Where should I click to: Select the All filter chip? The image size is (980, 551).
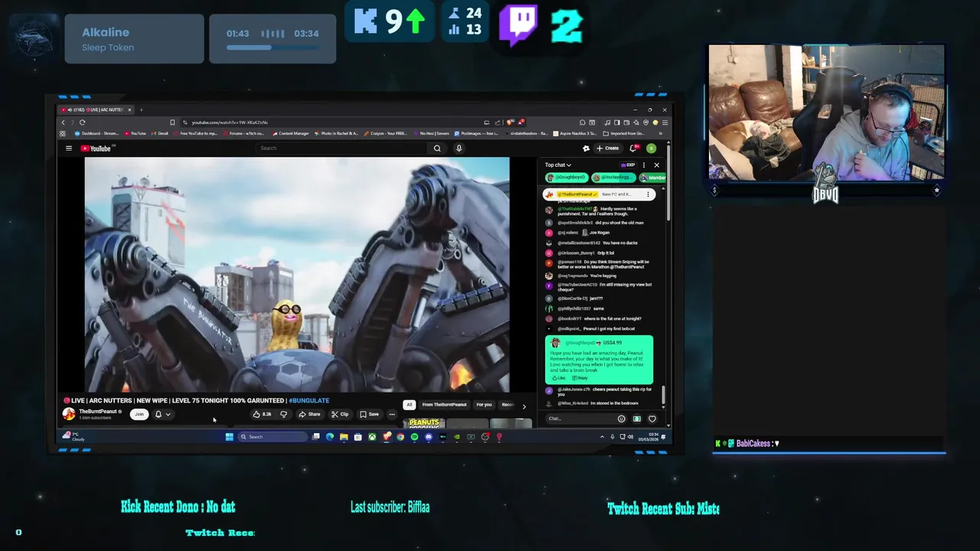[x=410, y=405]
